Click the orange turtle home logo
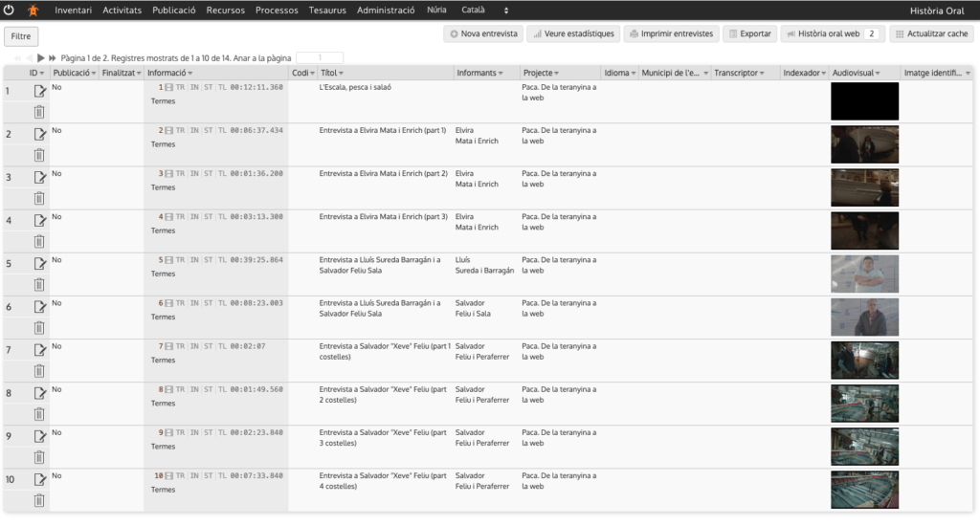 pos(33,11)
